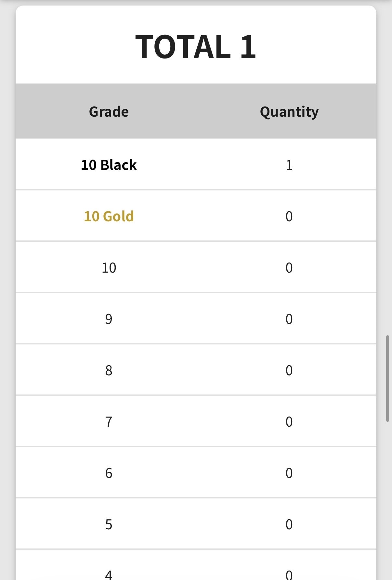The height and width of the screenshot is (580, 392).
Task: Click the quantity value for grade 9
Action: (x=289, y=319)
